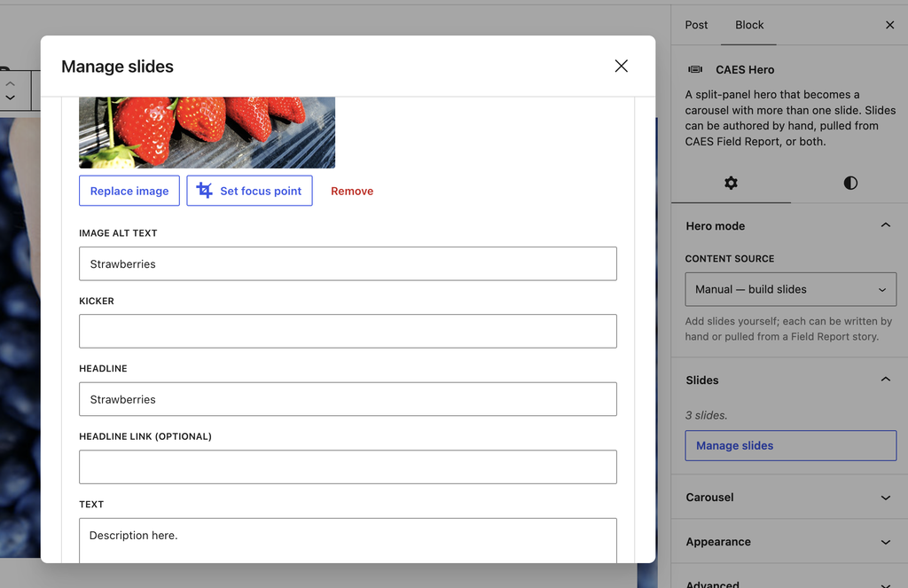The image size is (908, 588).
Task: Switch to the Block tab
Action: pyautogui.click(x=748, y=25)
